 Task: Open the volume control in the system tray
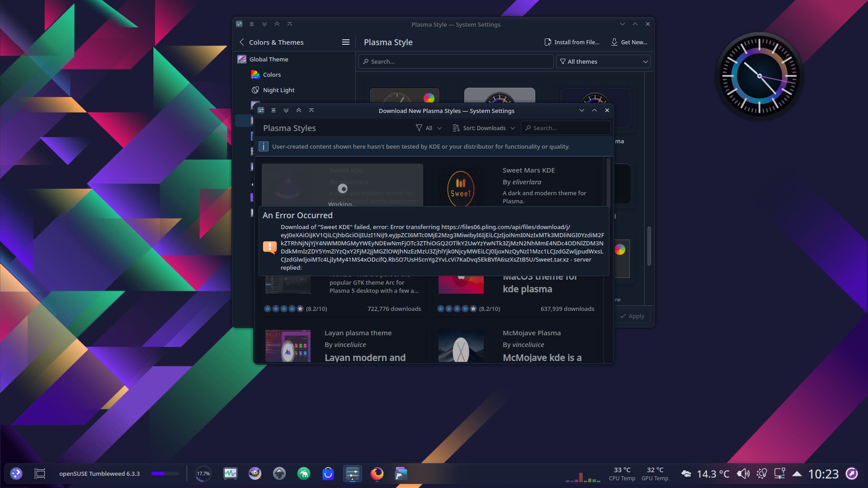(743, 474)
